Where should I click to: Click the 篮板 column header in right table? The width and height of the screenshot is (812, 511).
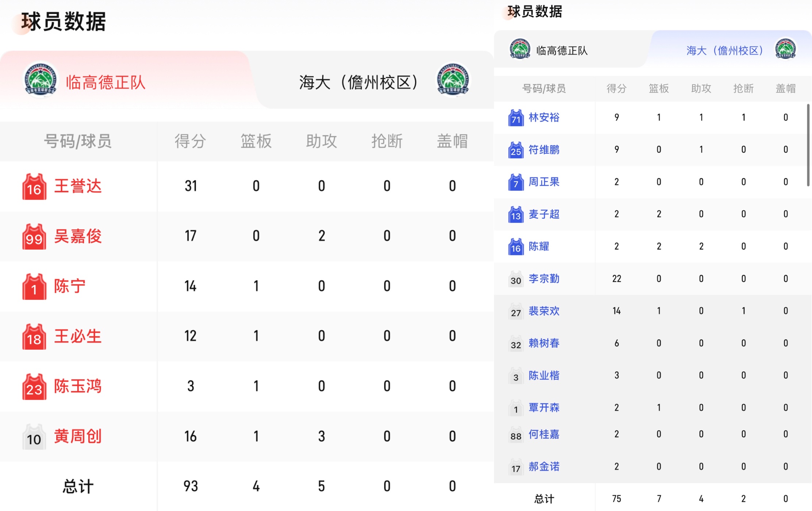[659, 88]
